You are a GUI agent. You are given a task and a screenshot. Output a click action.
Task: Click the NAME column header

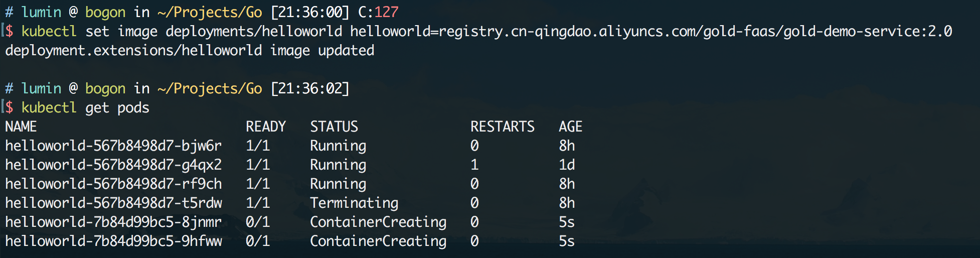(21, 126)
